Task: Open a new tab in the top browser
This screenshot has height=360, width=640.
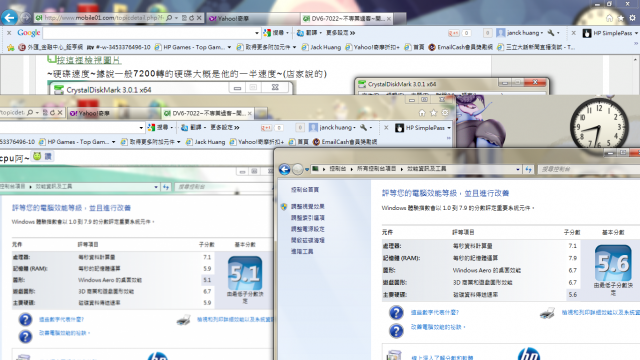Action: click(x=400, y=18)
